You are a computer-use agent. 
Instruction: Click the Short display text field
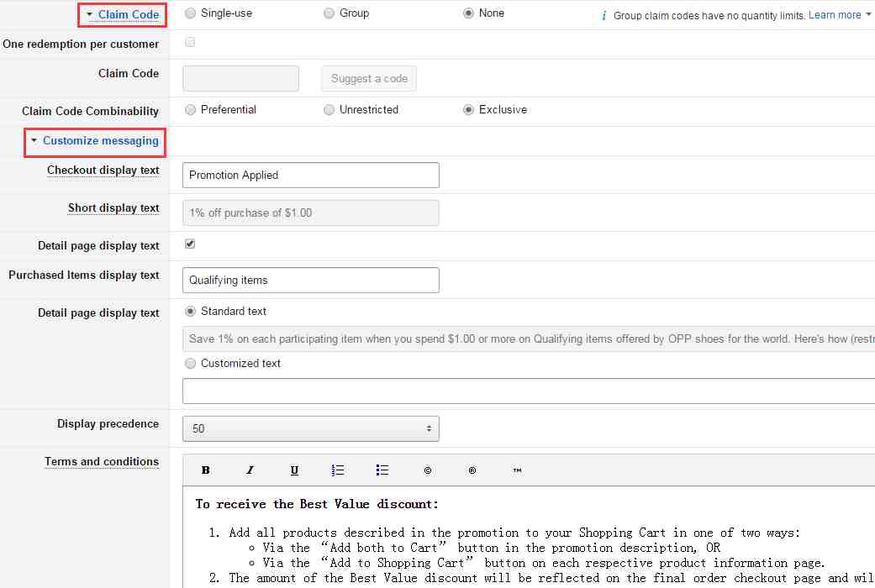311,213
